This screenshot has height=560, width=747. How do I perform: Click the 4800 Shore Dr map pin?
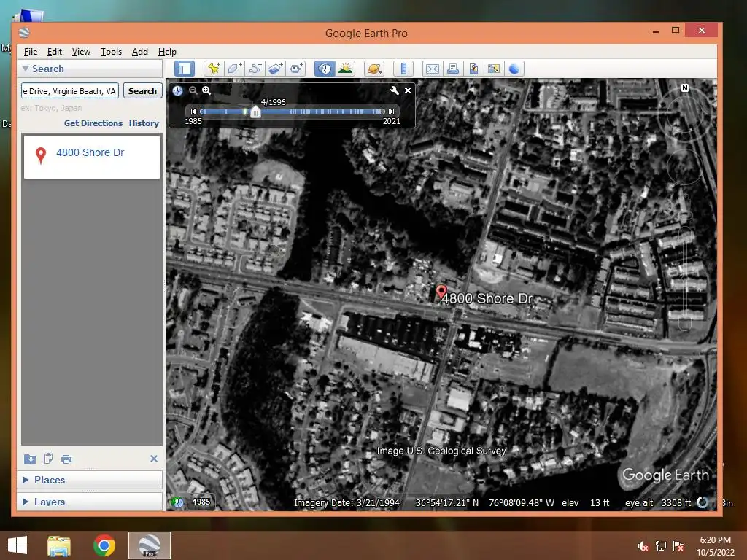tap(441, 292)
